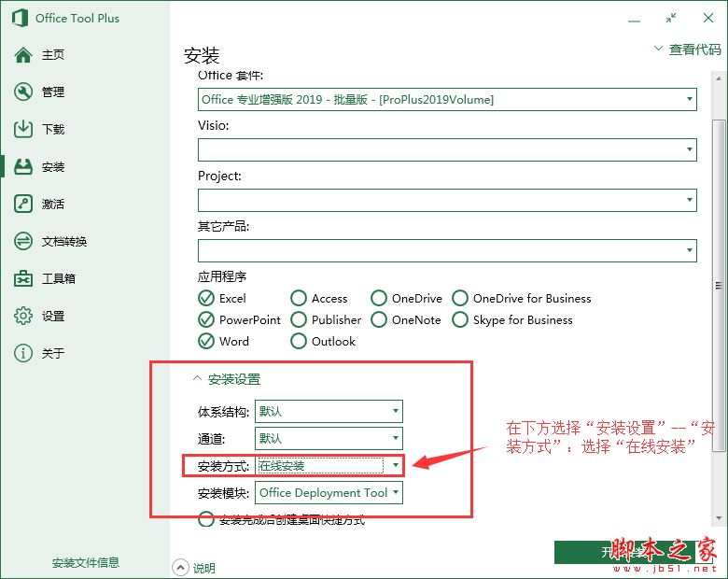Go to 主页 in sidebar
The image size is (728, 579).
point(53,55)
